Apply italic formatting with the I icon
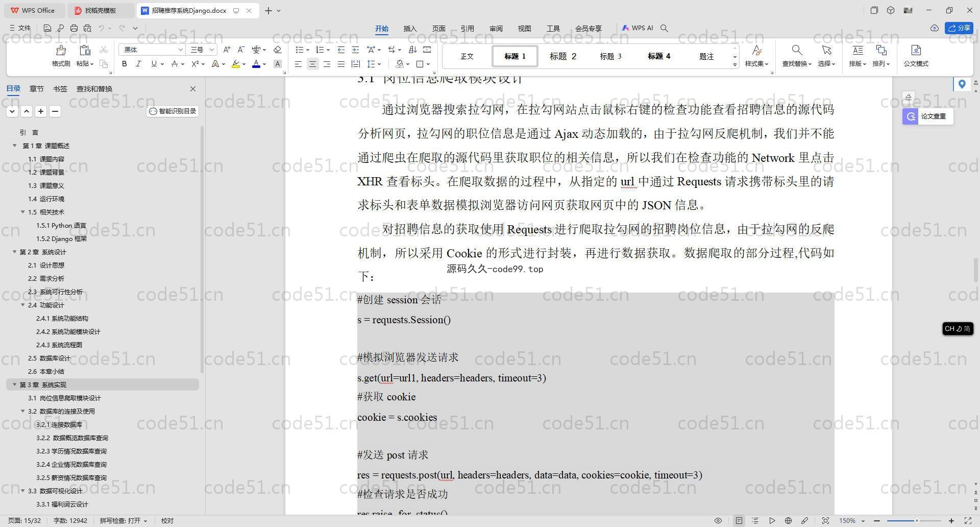The image size is (980, 527). 138,64
